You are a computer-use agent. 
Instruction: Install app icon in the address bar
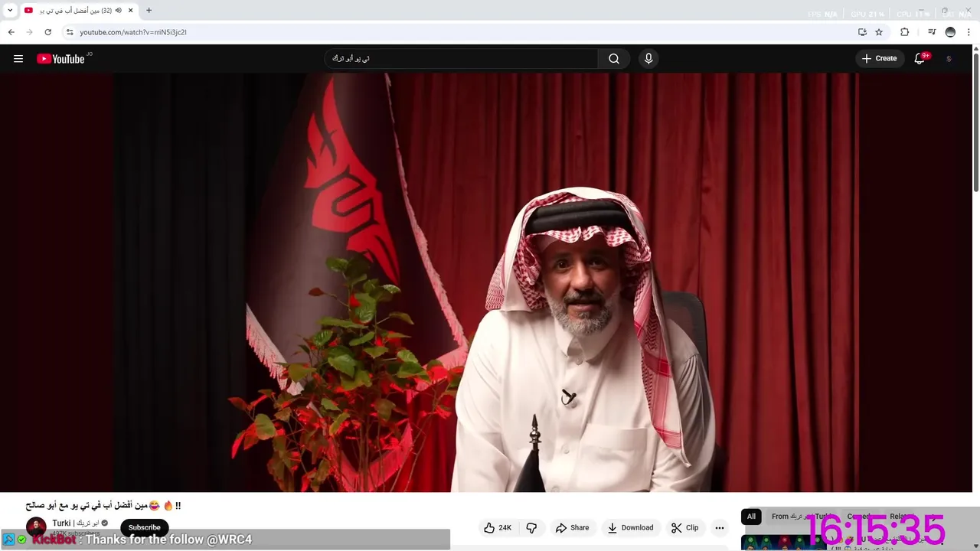(x=862, y=32)
